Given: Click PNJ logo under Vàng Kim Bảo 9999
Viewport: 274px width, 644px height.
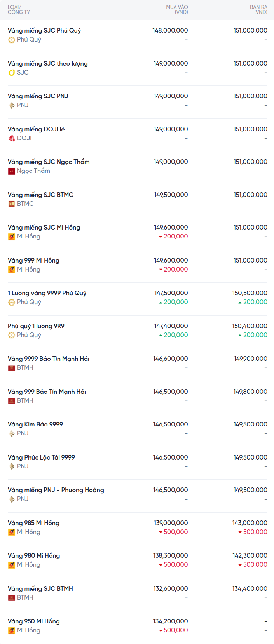Looking at the screenshot, I should click(x=12, y=433).
